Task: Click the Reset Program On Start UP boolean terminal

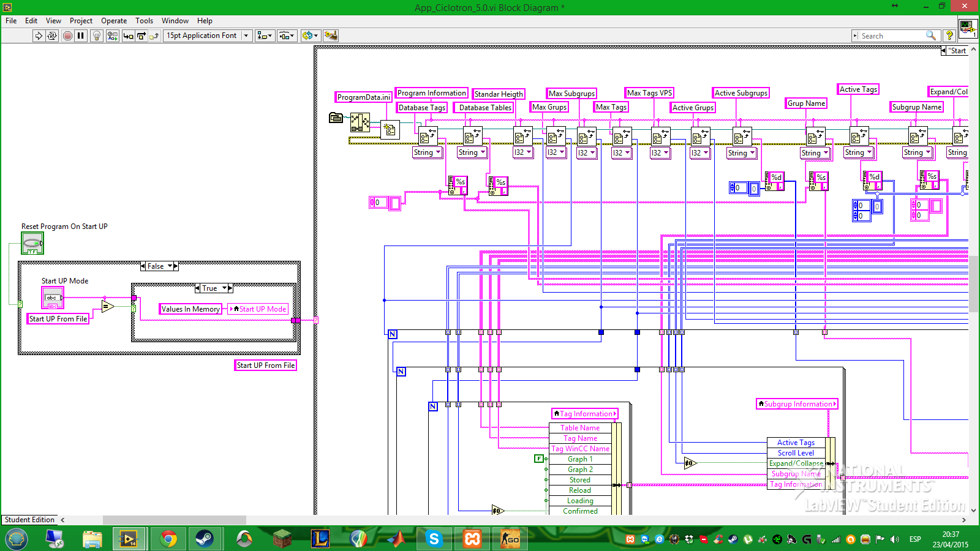Action: [x=32, y=243]
